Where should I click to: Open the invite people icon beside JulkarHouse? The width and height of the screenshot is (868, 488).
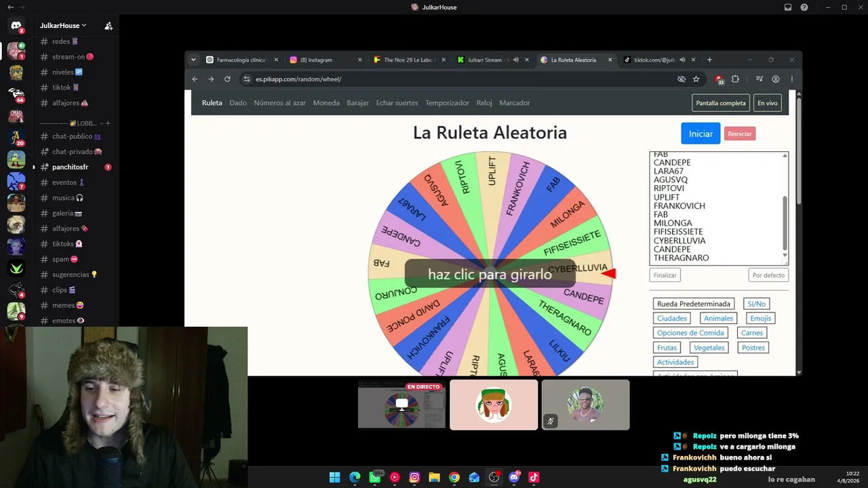click(x=108, y=26)
